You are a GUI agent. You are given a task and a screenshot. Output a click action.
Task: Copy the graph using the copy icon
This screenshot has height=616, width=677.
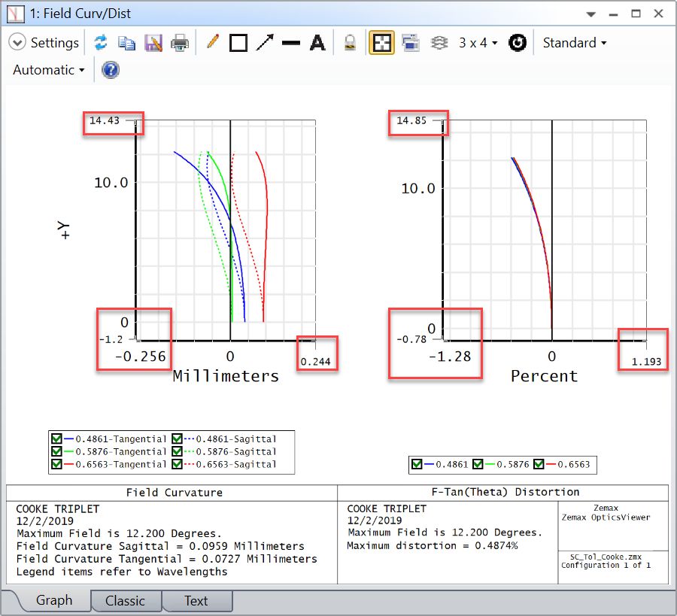(127, 43)
